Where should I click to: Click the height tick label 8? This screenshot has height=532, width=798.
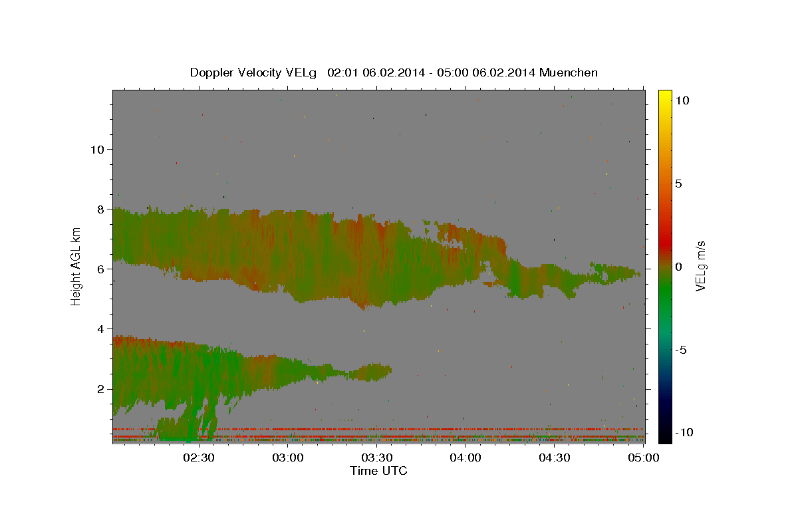(102, 209)
